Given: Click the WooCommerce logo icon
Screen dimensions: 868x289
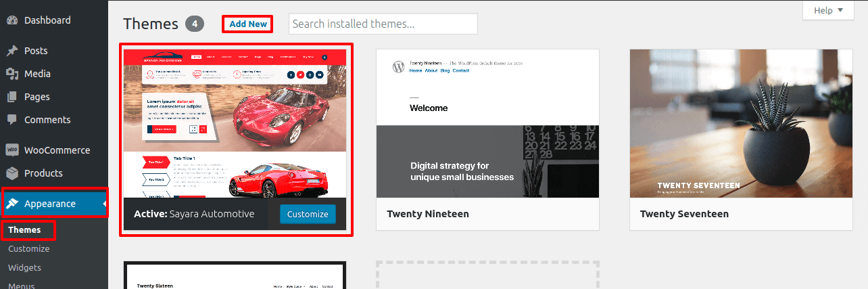Looking at the screenshot, I should (x=11, y=150).
